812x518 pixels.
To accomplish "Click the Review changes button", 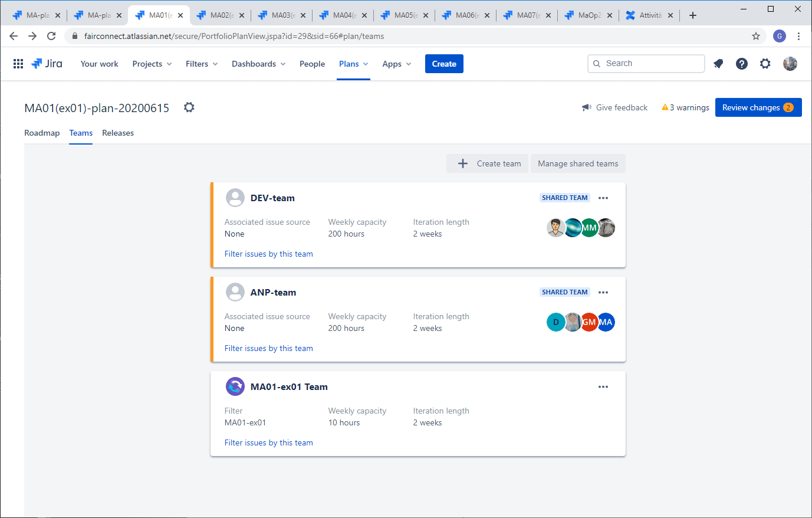I will click(x=758, y=107).
